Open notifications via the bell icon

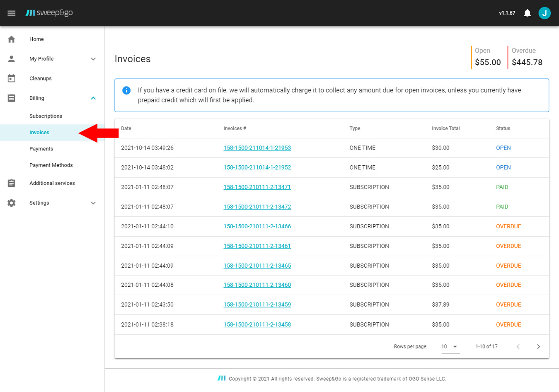[527, 13]
